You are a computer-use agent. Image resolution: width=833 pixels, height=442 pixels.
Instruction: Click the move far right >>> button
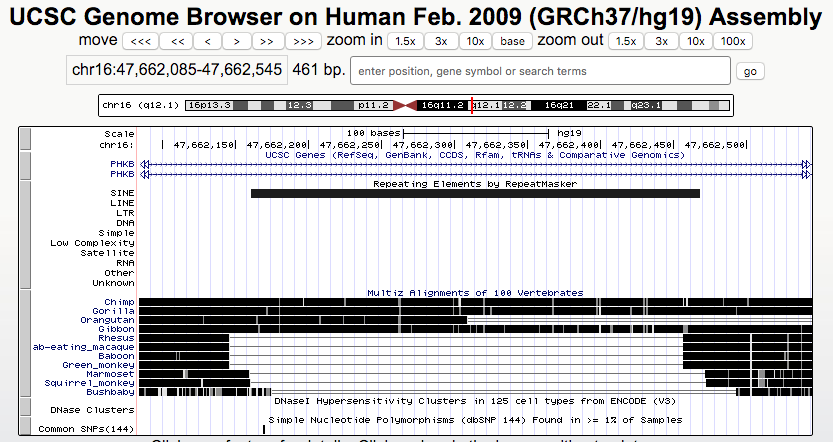coord(302,41)
